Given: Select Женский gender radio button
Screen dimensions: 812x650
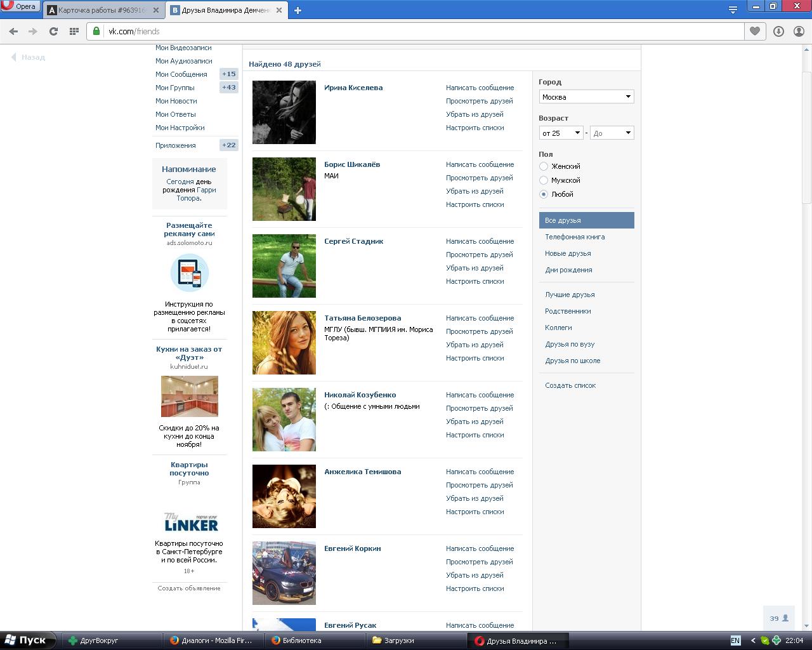Looking at the screenshot, I should tap(544, 166).
